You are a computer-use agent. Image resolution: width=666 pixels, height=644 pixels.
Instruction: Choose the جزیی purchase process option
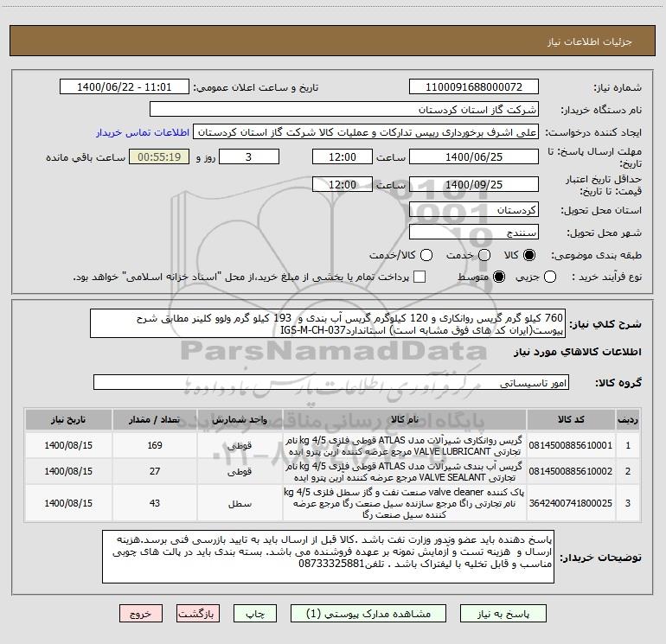coord(549,277)
